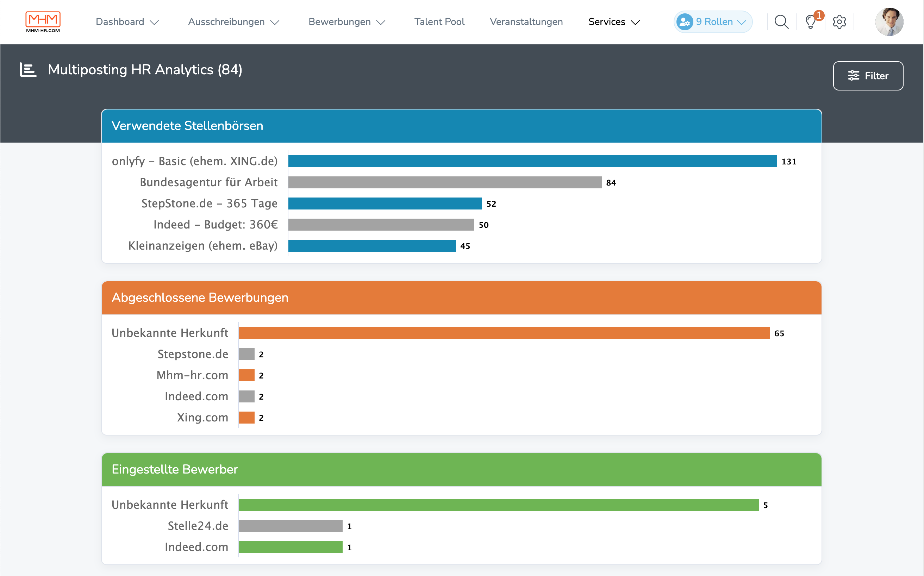Click the Eingestellte Bewerber header
The height and width of the screenshot is (576, 924).
(461, 469)
